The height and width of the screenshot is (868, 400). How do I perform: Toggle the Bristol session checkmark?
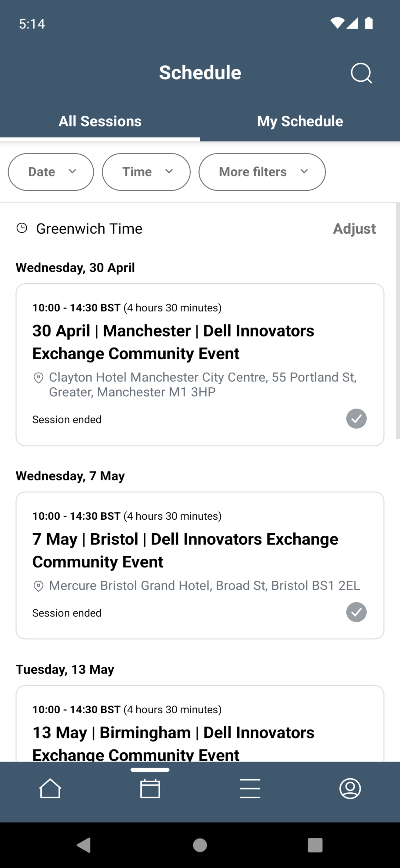356,612
